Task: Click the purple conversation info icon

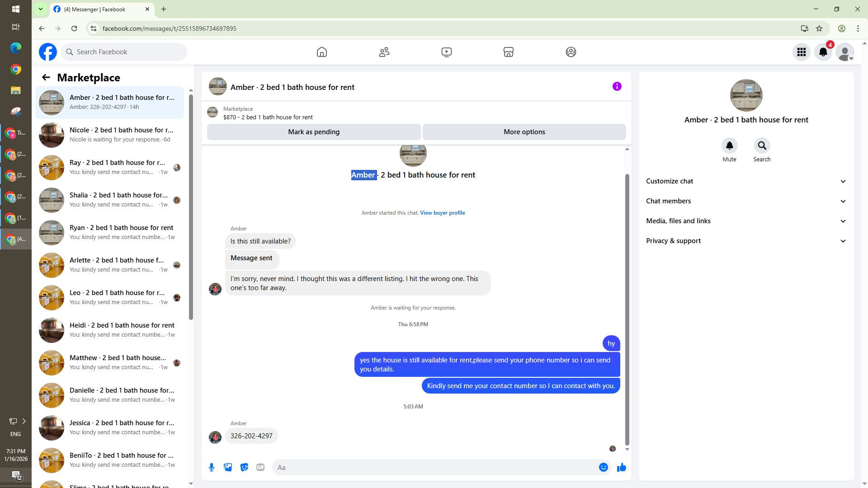Action: pos(617,87)
